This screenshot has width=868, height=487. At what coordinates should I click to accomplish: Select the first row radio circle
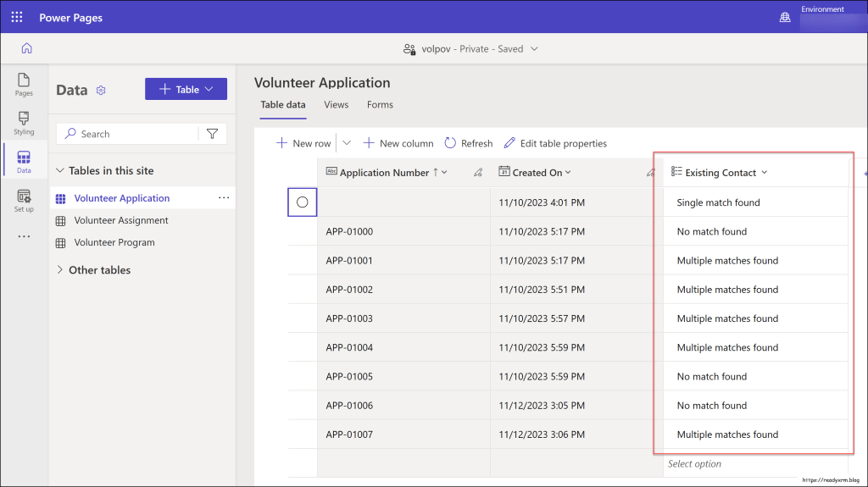[302, 202]
